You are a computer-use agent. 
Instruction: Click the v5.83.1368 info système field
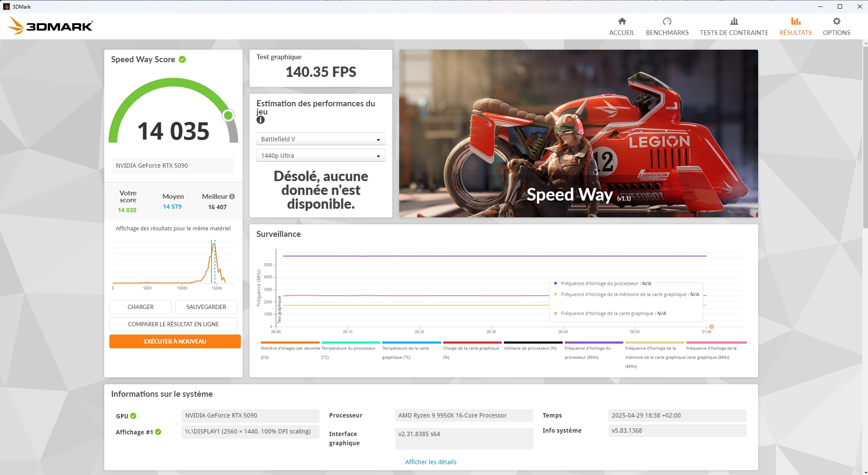click(x=677, y=430)
